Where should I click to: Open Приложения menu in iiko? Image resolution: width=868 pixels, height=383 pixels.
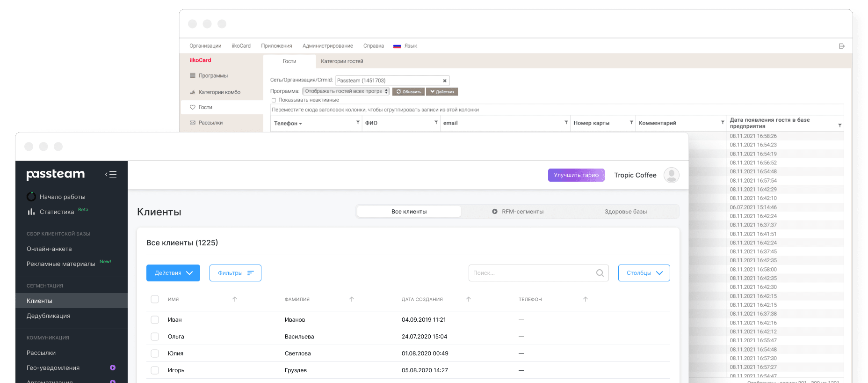click(x=276, y=46)
